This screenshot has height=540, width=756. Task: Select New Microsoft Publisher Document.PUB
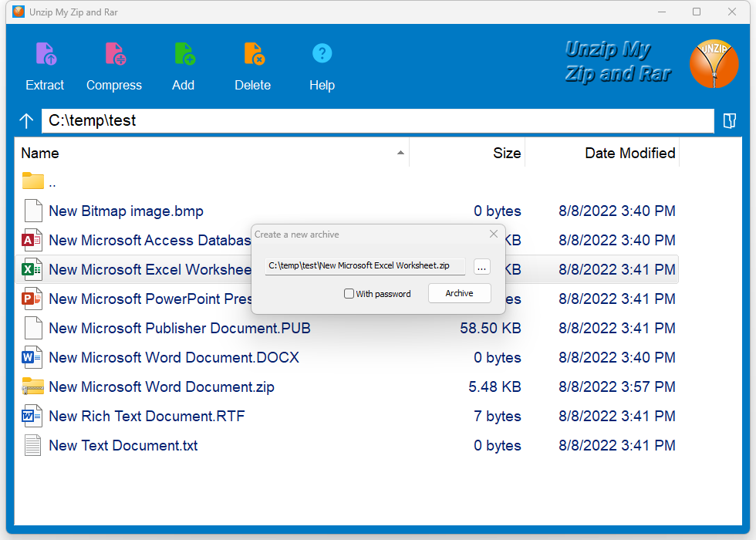tap(180, 329)
